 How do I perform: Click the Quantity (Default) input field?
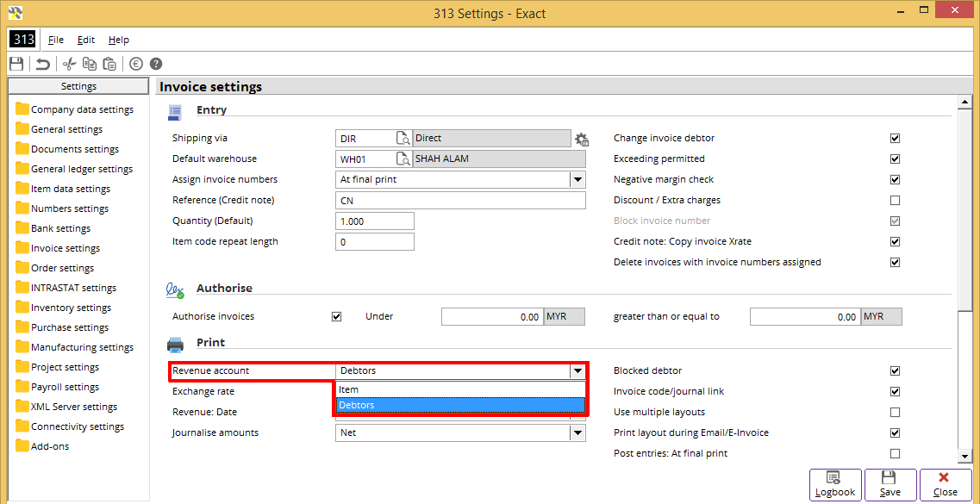pos(374,221)
